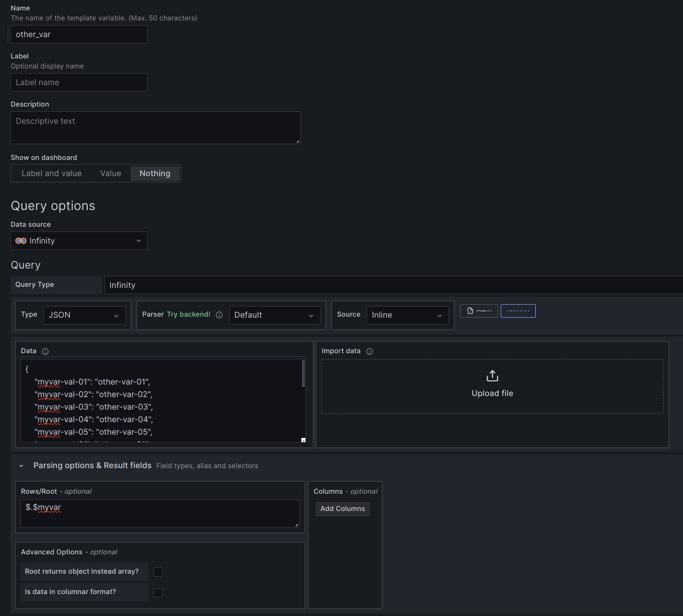This screenshot has height=616, width=683.
Task: Select the Nothing display option
Action: coord(155,173)
